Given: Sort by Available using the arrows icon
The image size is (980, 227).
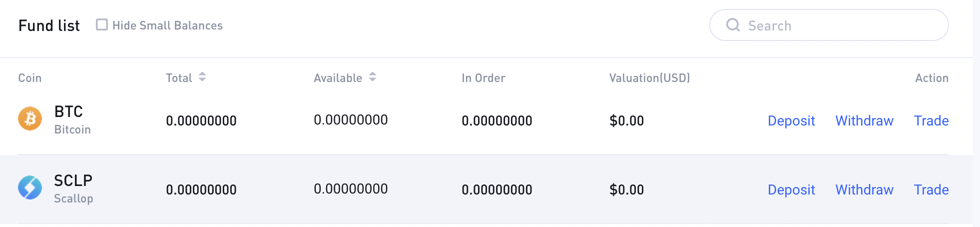Looking at the screenshot, I should click(x=373, y=77).
